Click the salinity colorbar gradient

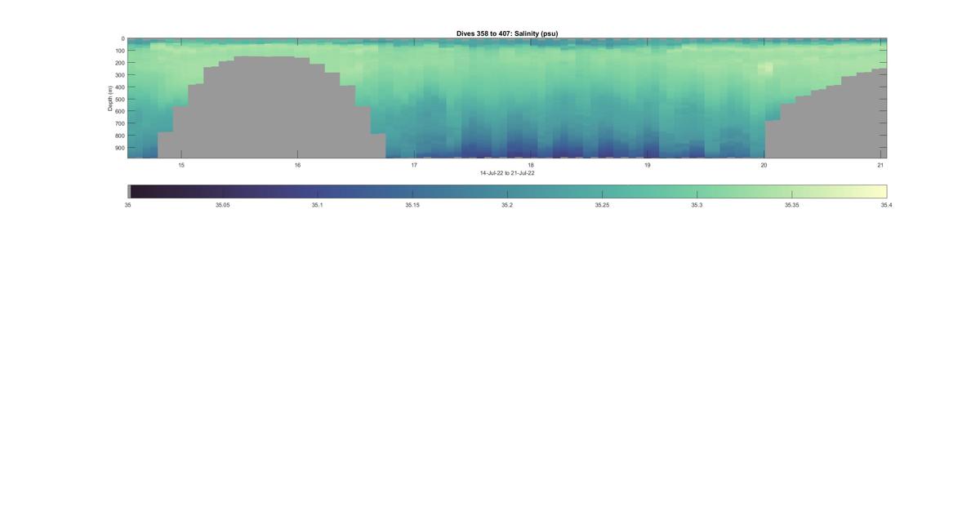click(x=507, y=192)
